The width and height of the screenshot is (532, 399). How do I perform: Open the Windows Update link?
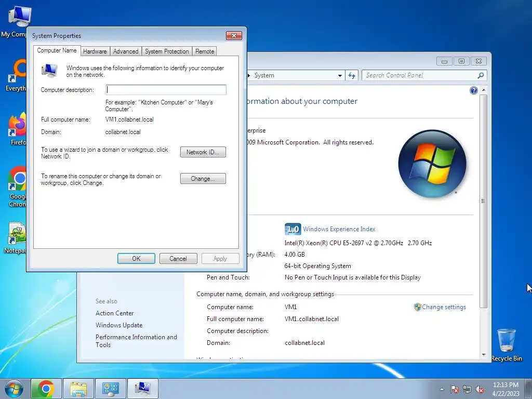tap(119, 325)
